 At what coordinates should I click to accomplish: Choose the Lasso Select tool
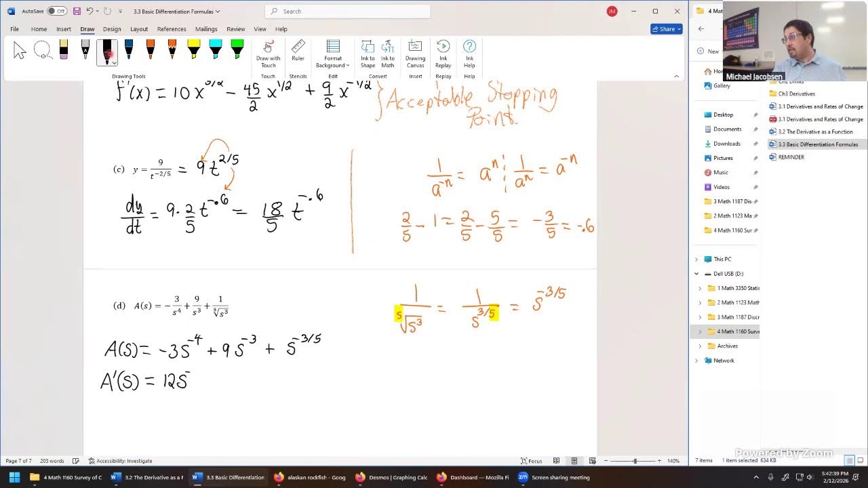[x=42, y=50]
